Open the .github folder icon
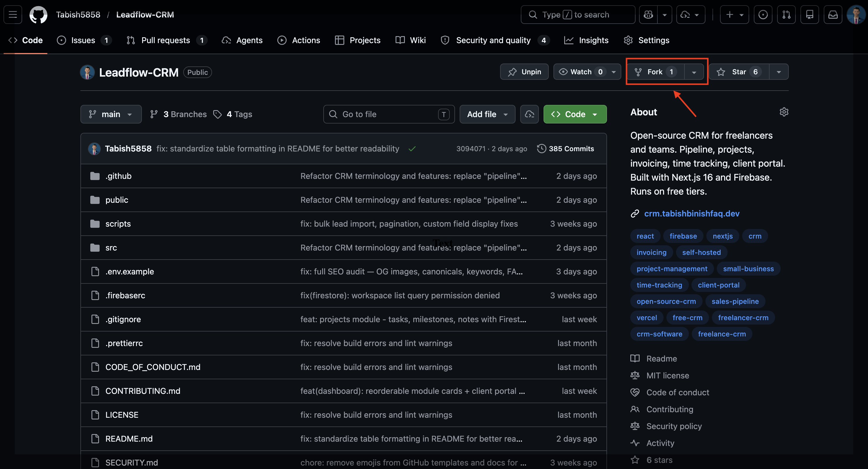 (95, 176)
